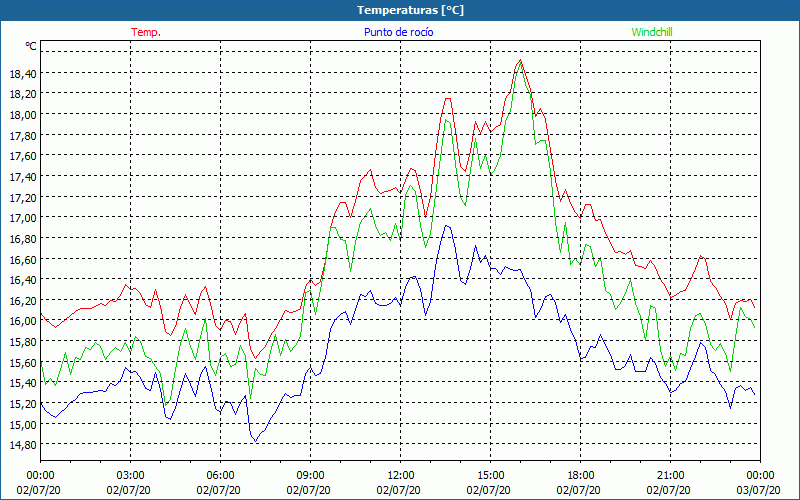Click the 17,00 y-axis value
Screen dimensions: 800x500
pos(23,218)
